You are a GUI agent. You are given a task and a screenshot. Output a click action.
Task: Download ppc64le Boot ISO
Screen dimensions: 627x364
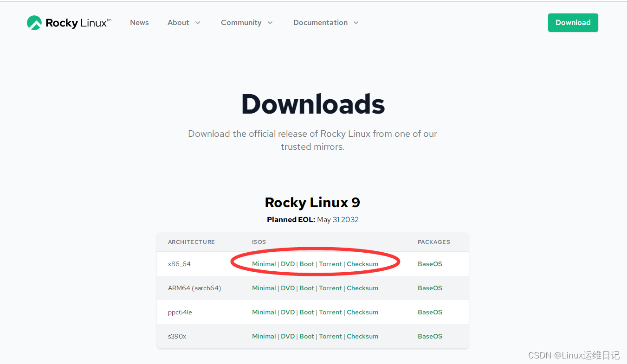click(x=307, y=312)
